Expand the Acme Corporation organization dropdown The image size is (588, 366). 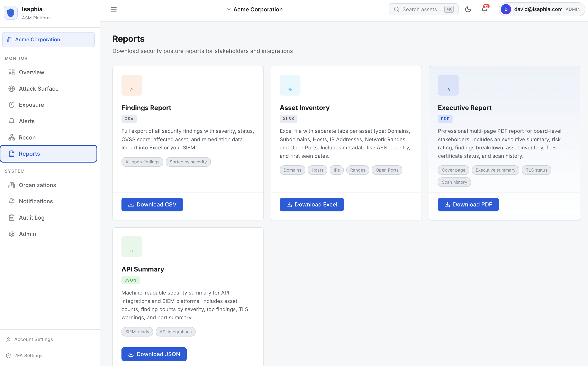(x=255, y=9)
